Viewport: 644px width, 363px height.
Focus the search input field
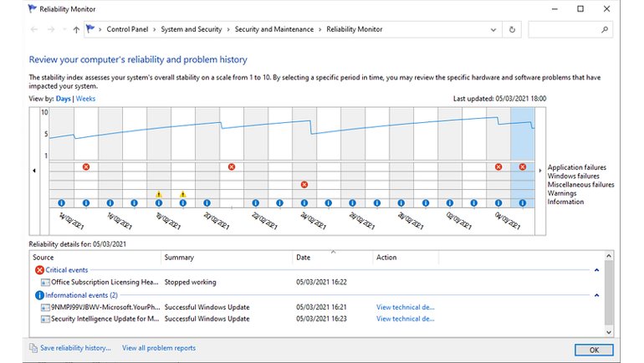tap(570, 29)
